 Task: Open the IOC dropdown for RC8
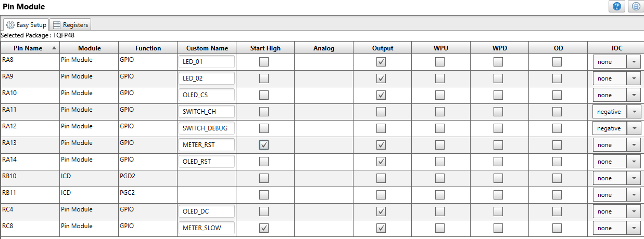pyautogui.click(x=634, y=228)
